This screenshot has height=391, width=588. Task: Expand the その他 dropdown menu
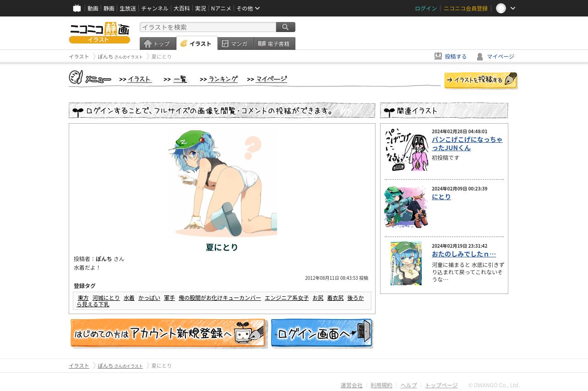click(x=248, y=8)
